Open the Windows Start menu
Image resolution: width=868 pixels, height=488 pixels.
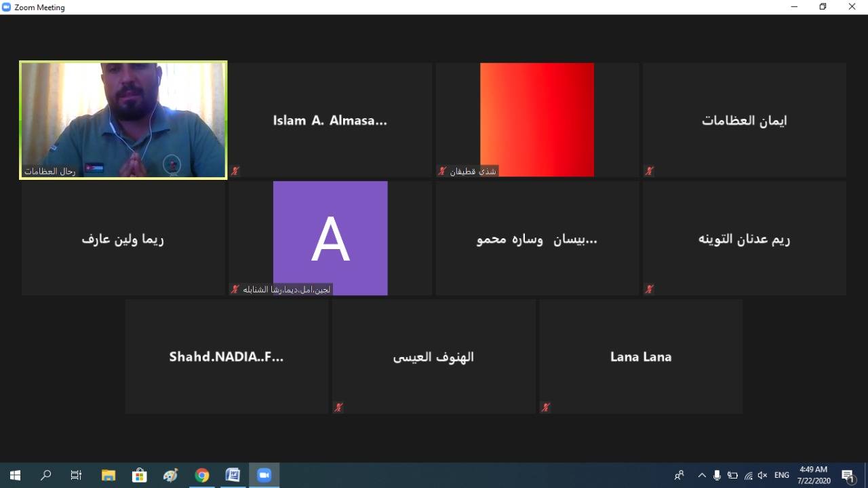(x=15, y=475)
